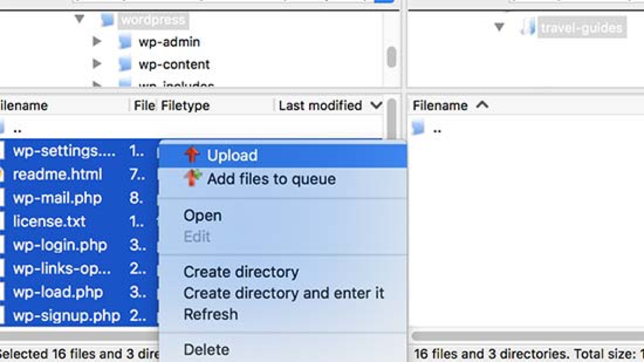Viewport: 644px width, 362px height.
Task: Sort remote files by Filename column header
Action: coord(440,106)
